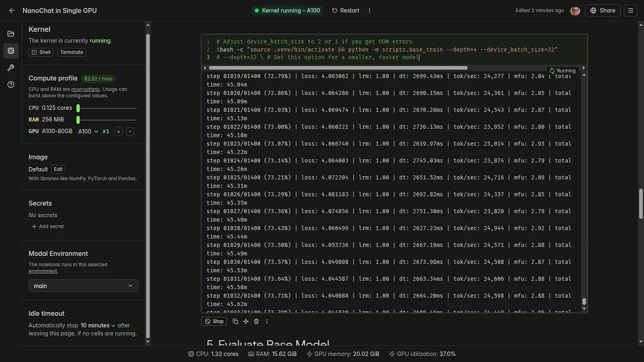Delete the cell with the trash icon
The height and width of the screenshot is (362, 644).
coord(257,321)
